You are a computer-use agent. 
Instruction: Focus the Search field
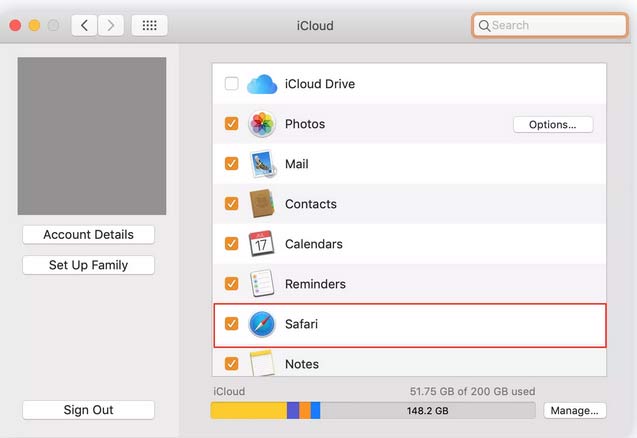point(550,26)
